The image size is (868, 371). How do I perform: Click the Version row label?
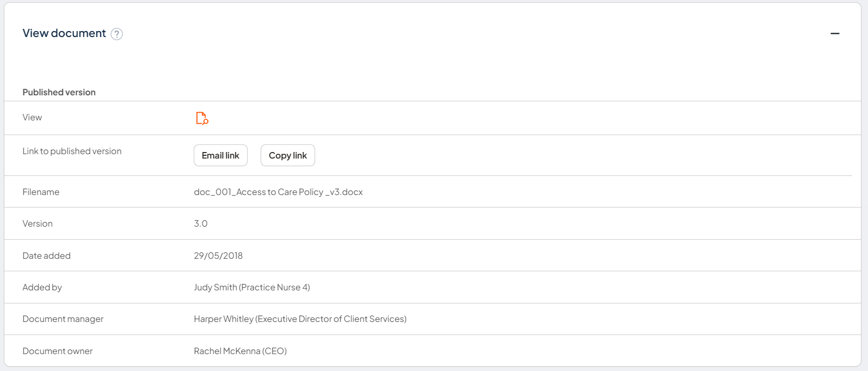pos(38,223)
